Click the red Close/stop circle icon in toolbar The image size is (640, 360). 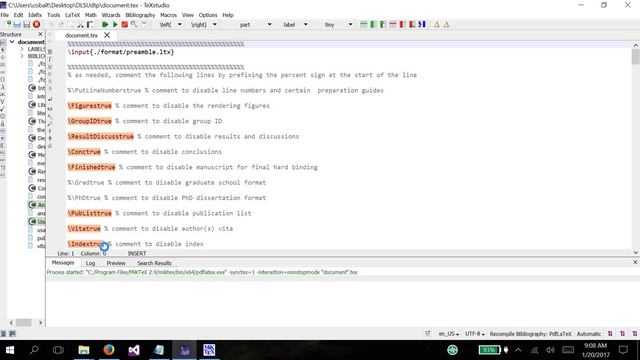pyautogui.click(x=36, y=24)
